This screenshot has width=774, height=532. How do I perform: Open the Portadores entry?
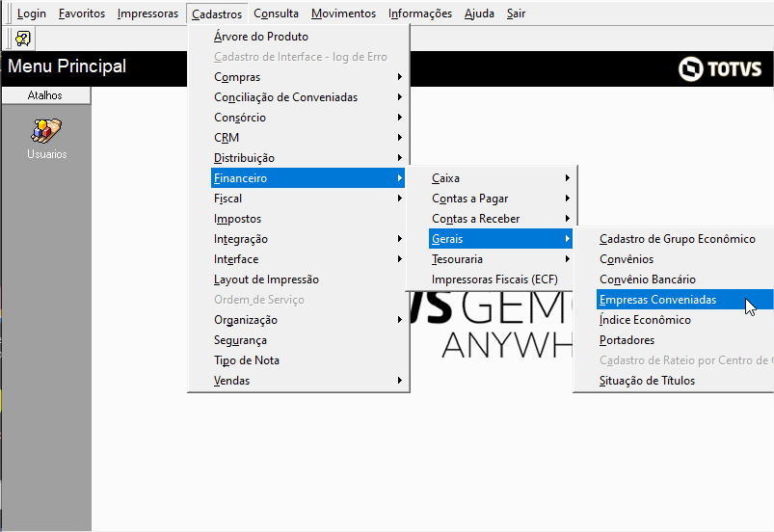[x=684, y=340]
